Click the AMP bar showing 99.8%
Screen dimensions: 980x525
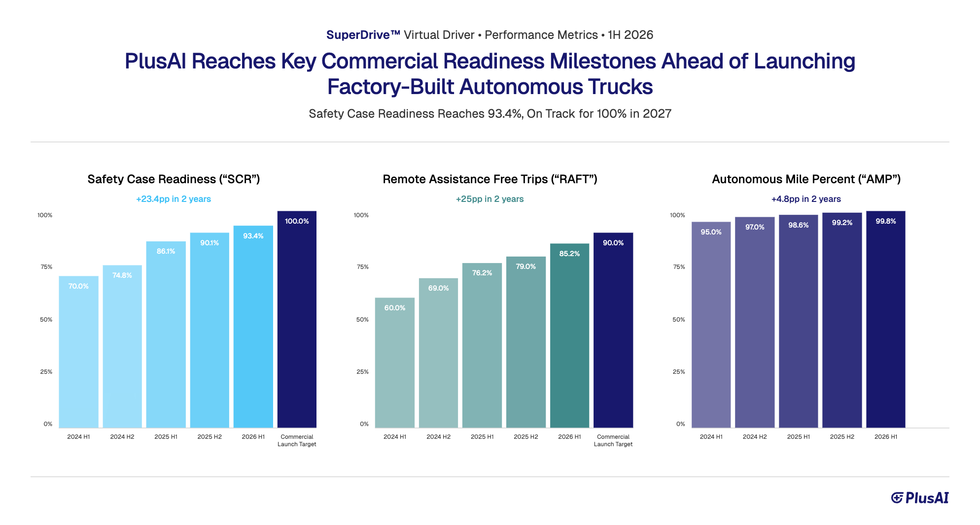click(886, 319)
